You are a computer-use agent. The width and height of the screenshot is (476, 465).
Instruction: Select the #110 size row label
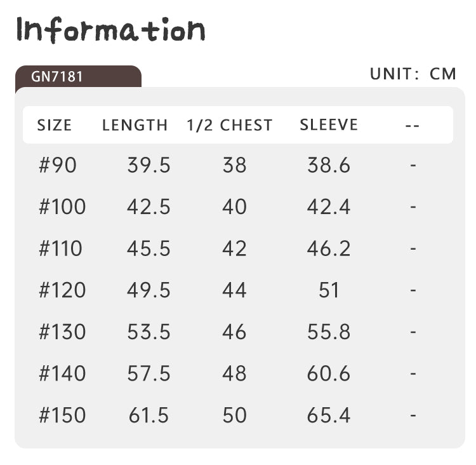(x=60, y=248)
